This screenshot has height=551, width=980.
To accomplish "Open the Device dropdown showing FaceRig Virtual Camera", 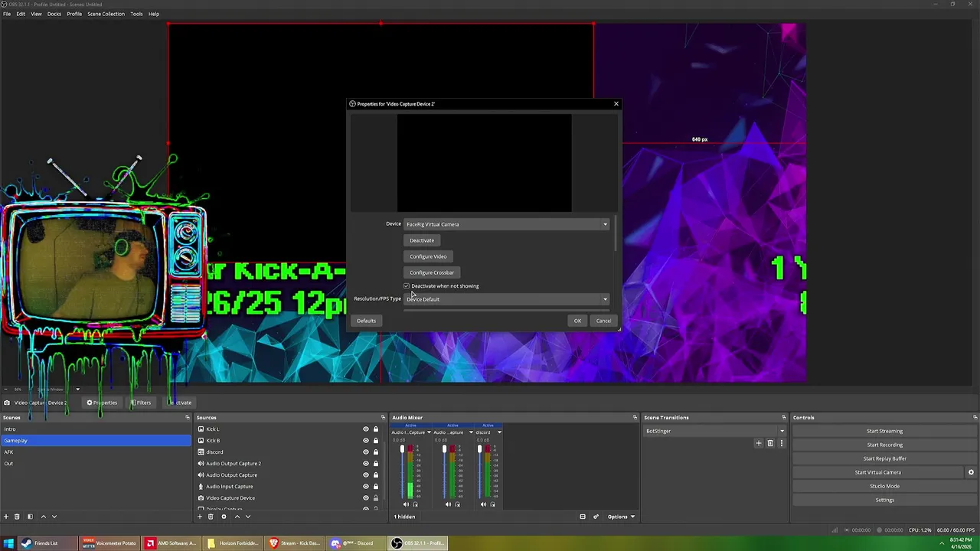I will click(506, 224).
